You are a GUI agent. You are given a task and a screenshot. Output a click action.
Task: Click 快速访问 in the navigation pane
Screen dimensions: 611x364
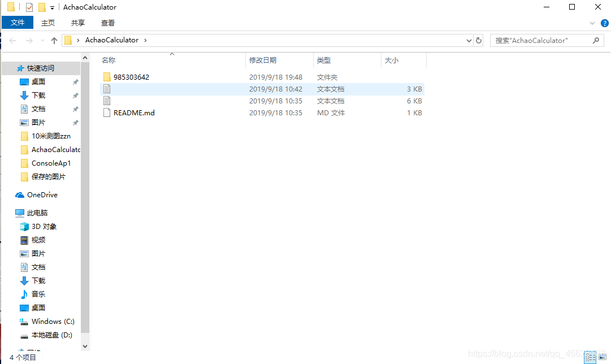[x=41, y=68]
